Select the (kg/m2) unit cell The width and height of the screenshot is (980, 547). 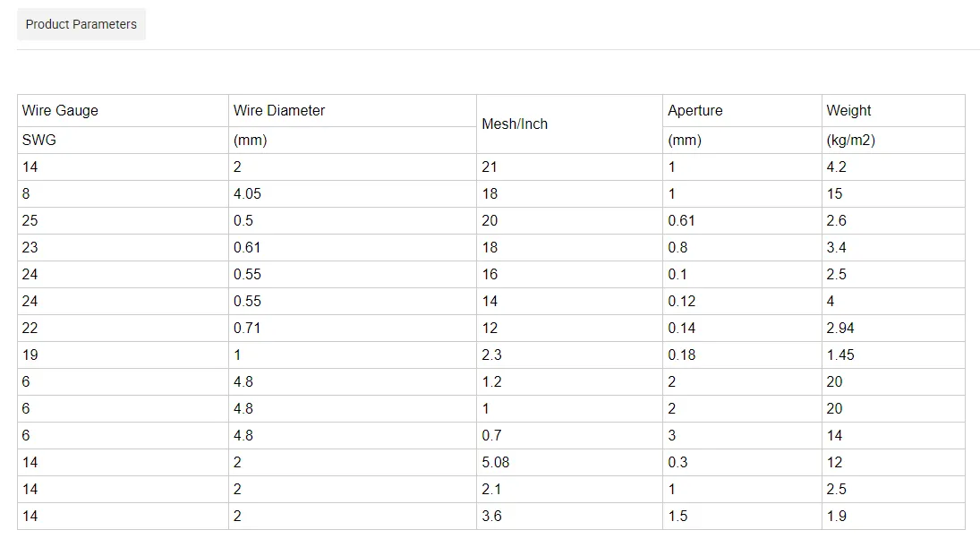850,141
